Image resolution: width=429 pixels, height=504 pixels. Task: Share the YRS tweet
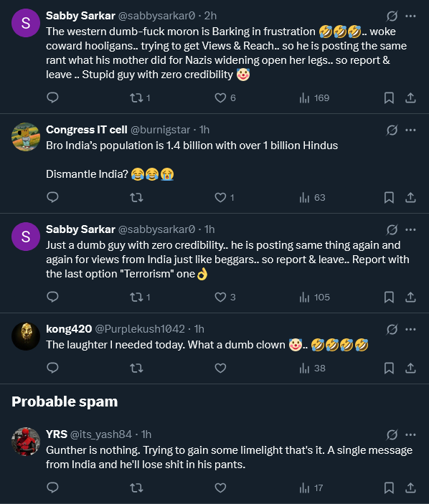point(410,488)
